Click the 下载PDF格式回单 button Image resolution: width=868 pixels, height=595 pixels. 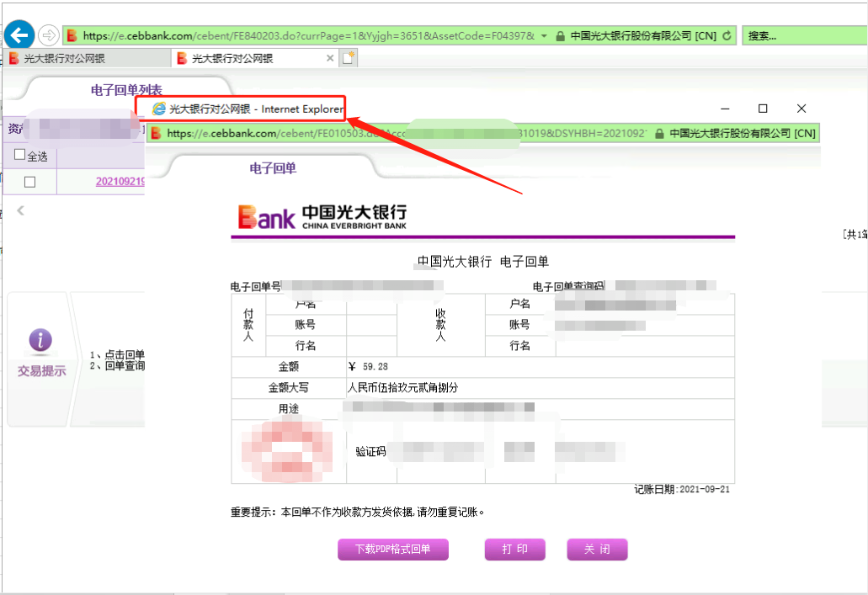(392, 549)
